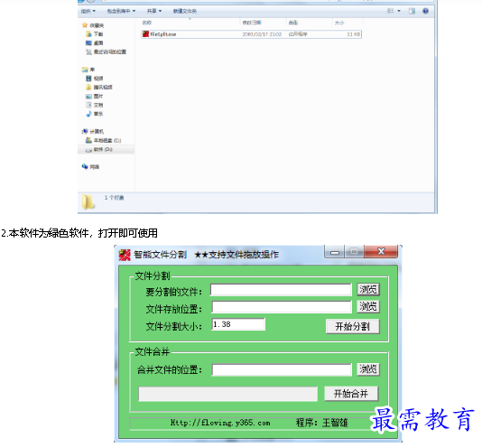Open 本地磁盘 (C:) drive in sidebar

pyautogui.click(x=103, y=141)
